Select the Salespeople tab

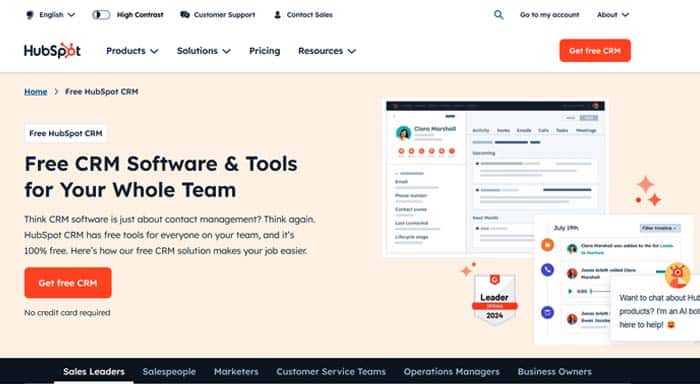click(169, 371)
